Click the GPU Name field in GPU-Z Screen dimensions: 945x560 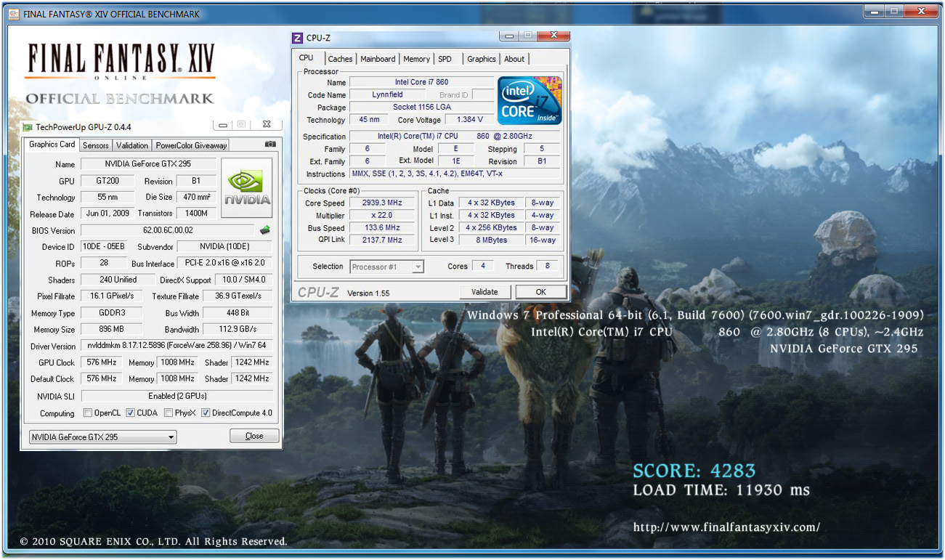[148, 164]
